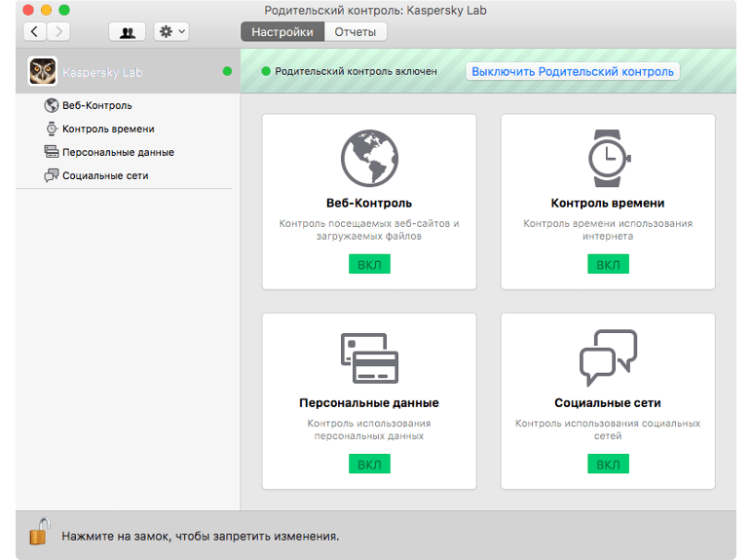Open Веб-Контроль in the sidebar
Viewport: 752px width, 560px height.
96,105
